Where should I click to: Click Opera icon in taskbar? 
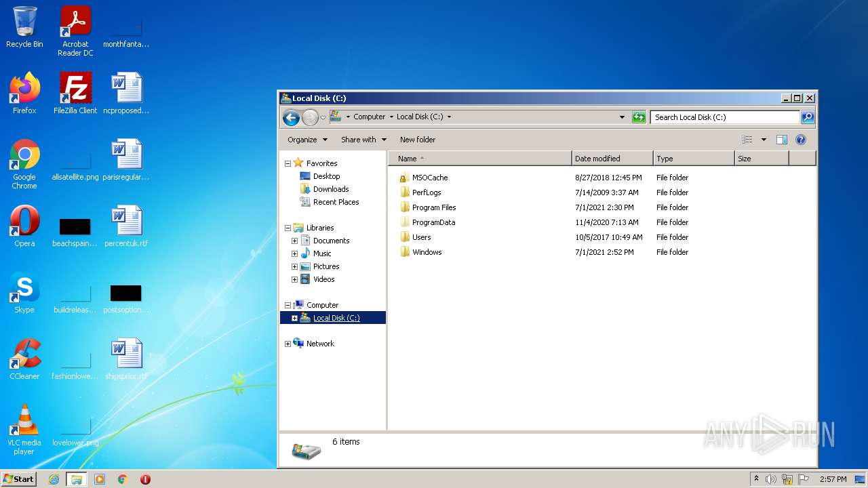[x=145, y=479]
